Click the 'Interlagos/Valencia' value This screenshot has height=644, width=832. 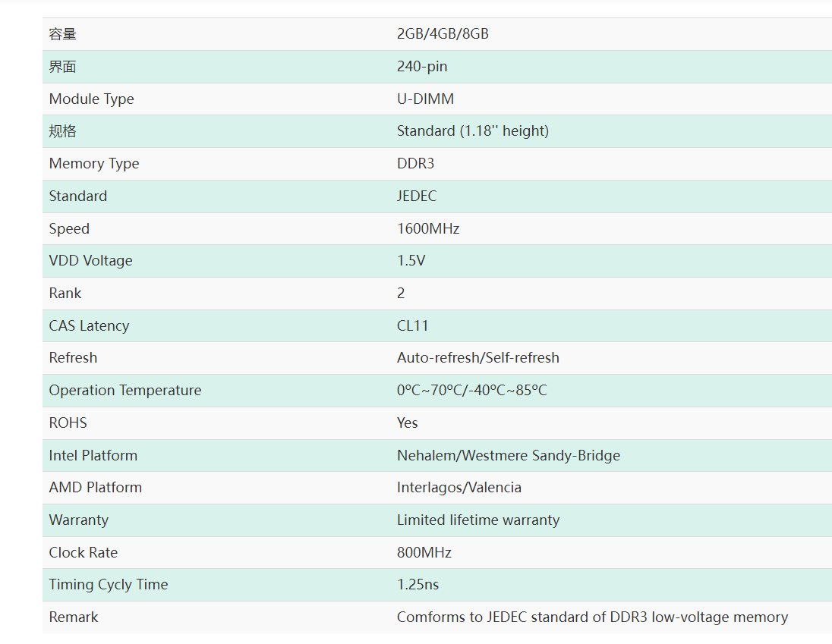[459, 488]
